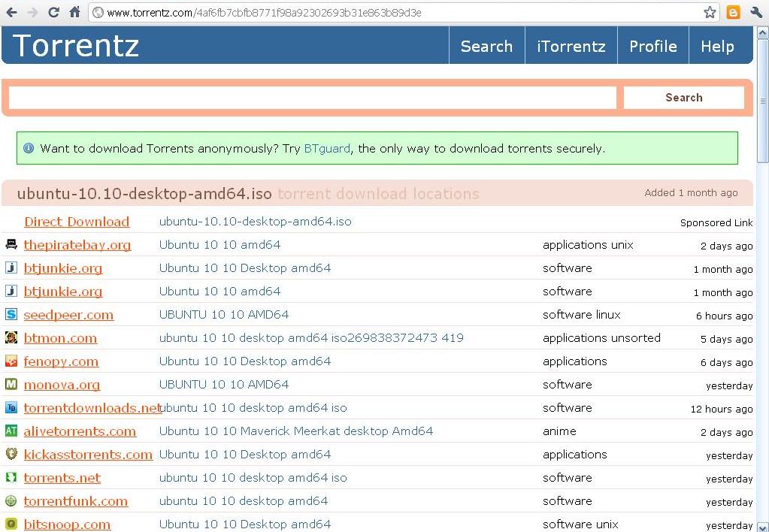This screenshot has width=769, height=532.
Task: Click the vertical scrollbar down arrow
Action: pyautogui.click(x=761, y=525)
